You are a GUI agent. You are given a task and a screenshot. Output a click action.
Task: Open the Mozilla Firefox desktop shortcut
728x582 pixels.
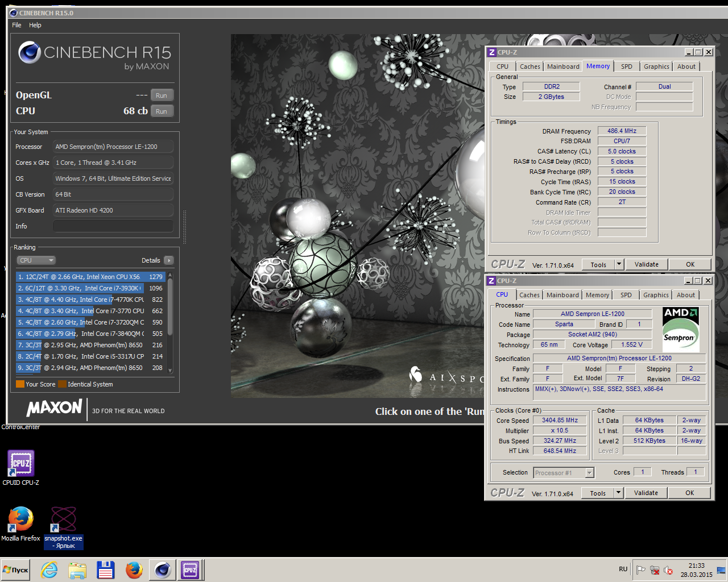pos(20,523)
